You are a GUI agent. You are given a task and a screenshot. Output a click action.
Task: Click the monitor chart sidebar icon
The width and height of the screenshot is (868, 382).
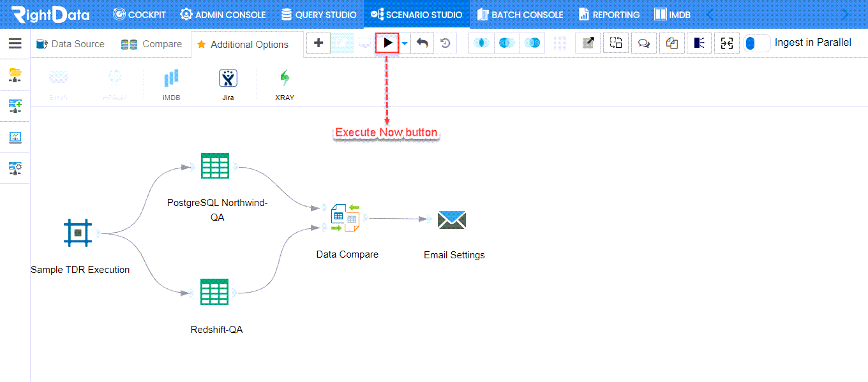15,137
